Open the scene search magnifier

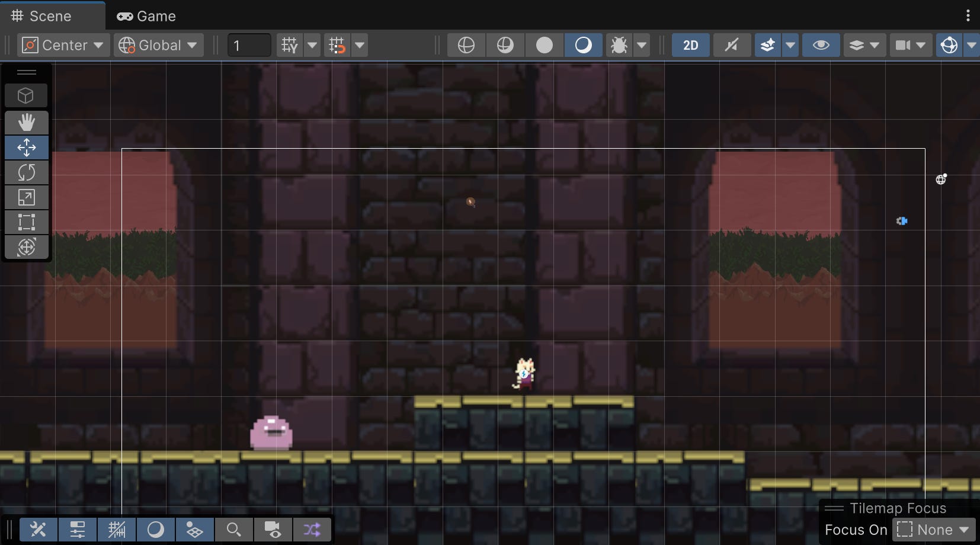pyautogui.click(x=234, y=529)
